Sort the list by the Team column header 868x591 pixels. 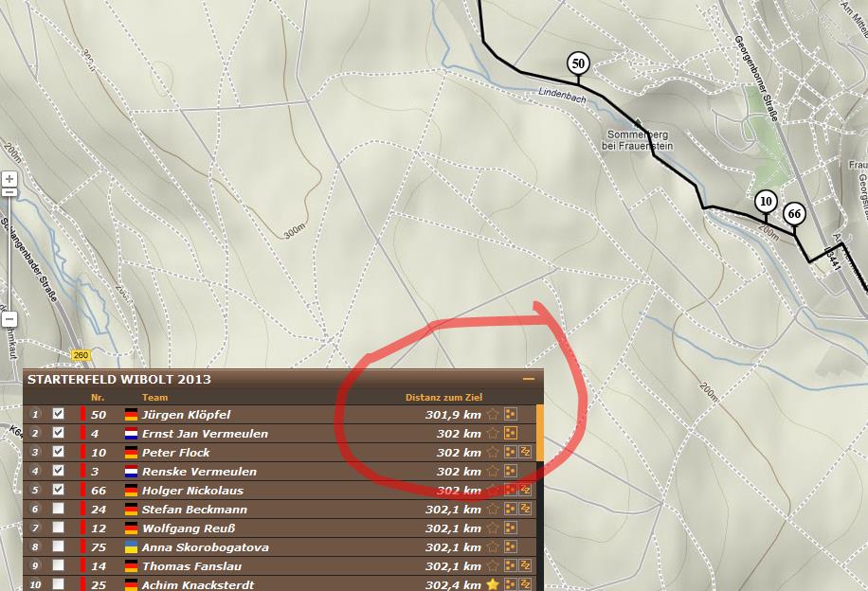point(154,398)
